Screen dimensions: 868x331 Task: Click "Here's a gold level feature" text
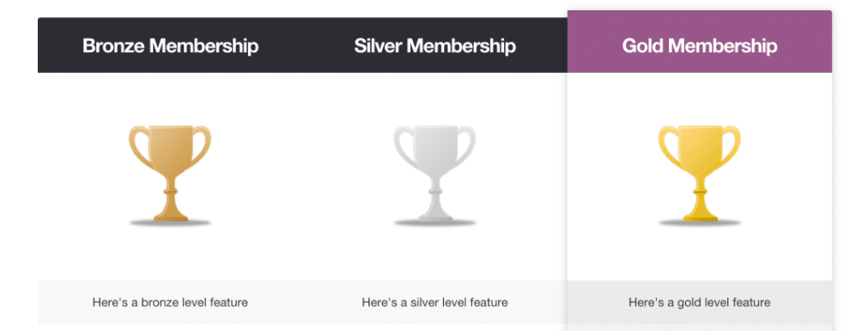pyautogui.click(x=699, y=302)
